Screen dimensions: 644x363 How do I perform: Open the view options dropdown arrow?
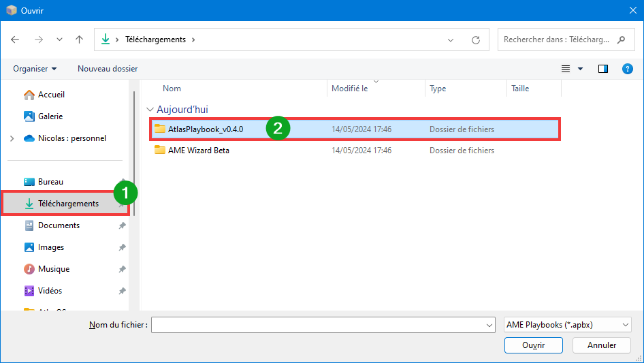580,69
